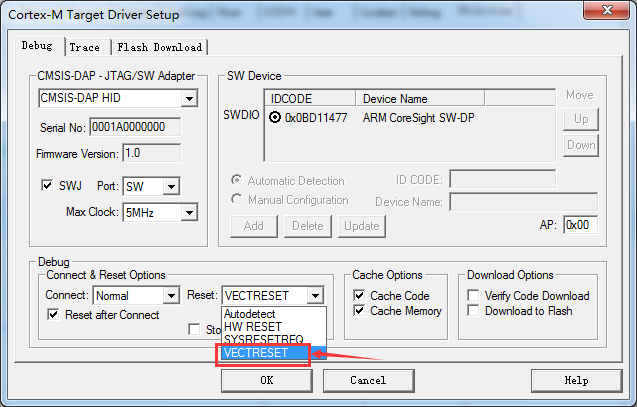Select the Automatic Detection radio button

pyautogui.click(x=236, y=180)
